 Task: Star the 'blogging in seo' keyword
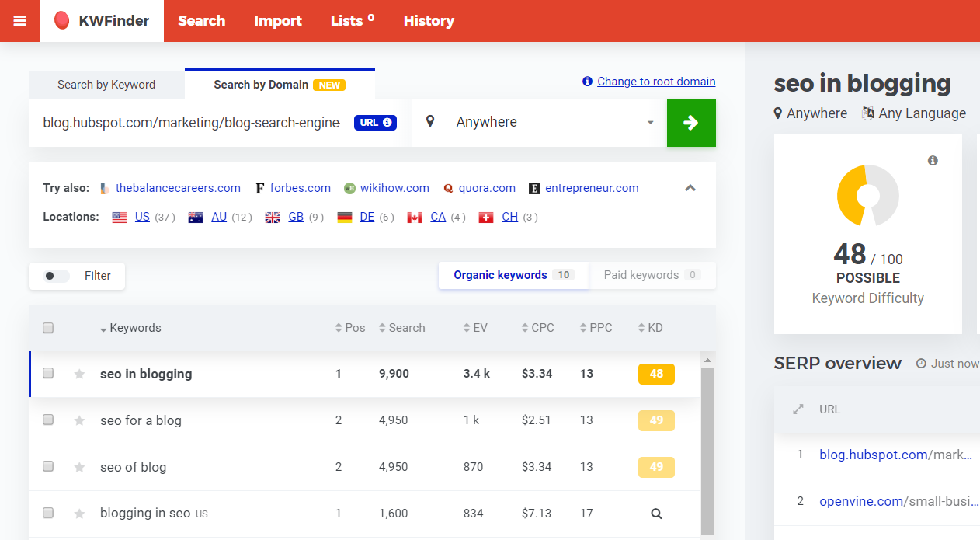(x=78, y=514)
